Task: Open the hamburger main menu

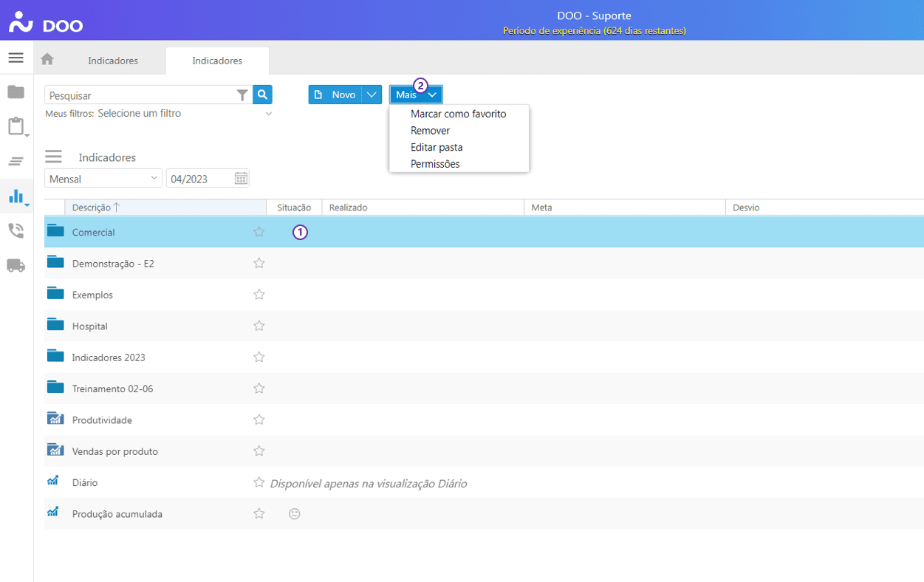Action: [16, 58]
